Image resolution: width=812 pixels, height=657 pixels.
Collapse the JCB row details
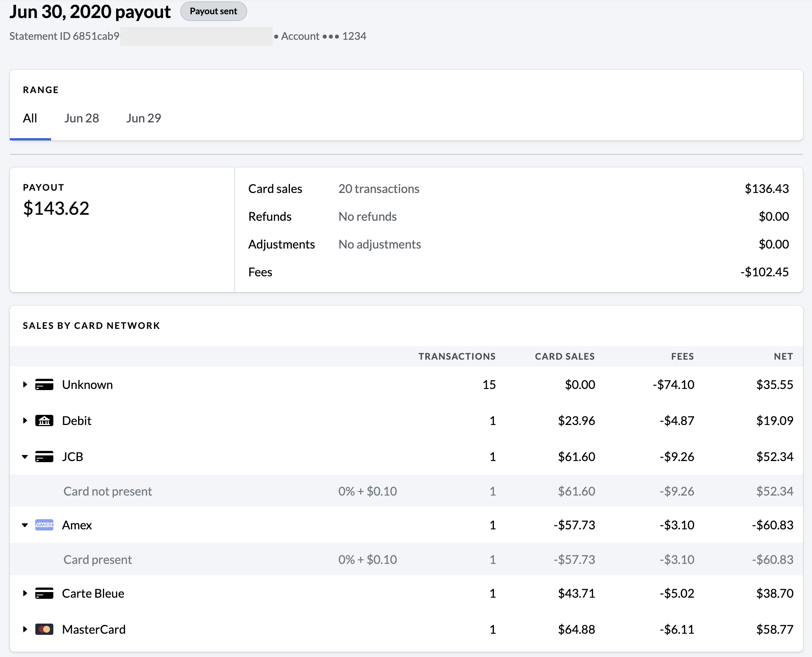pyautogui.click(x=25, y=457)
